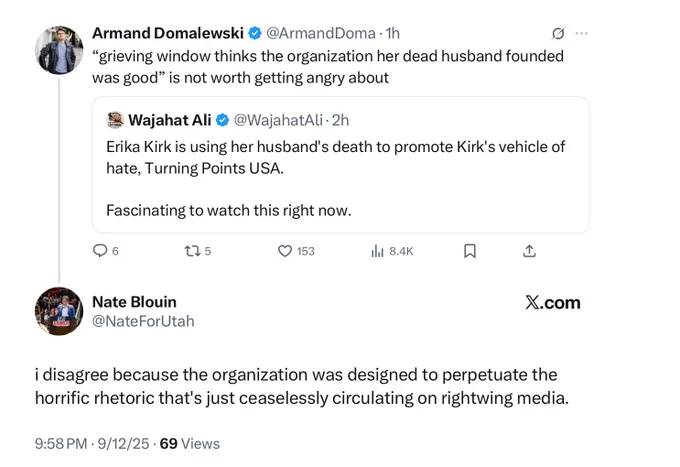
Task: Click the 69 Views count
Action: [x=190, y=444]
